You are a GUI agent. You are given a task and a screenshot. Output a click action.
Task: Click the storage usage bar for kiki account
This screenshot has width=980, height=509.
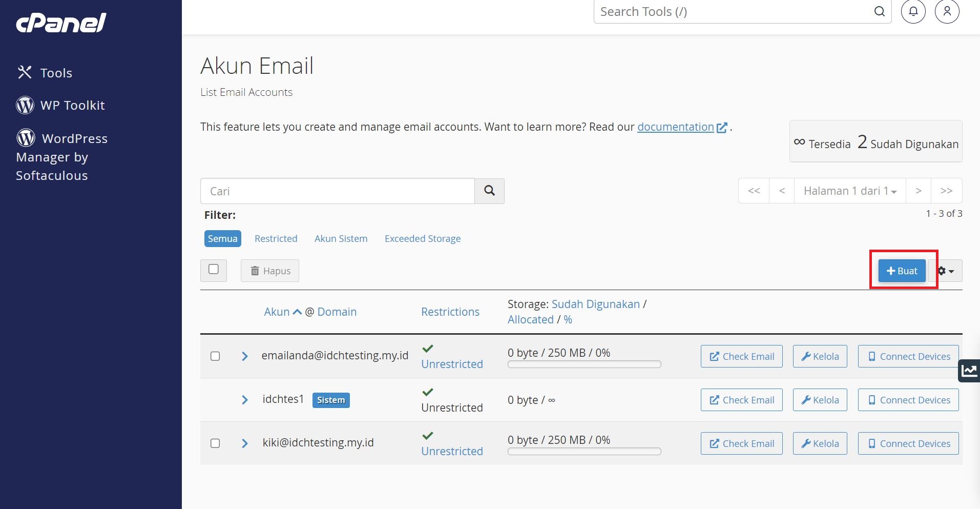coord(583,451)
